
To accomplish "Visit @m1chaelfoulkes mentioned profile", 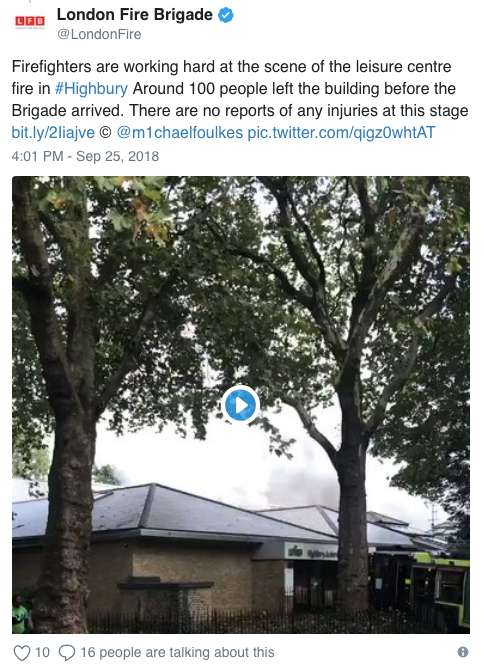I will point(179,133).
